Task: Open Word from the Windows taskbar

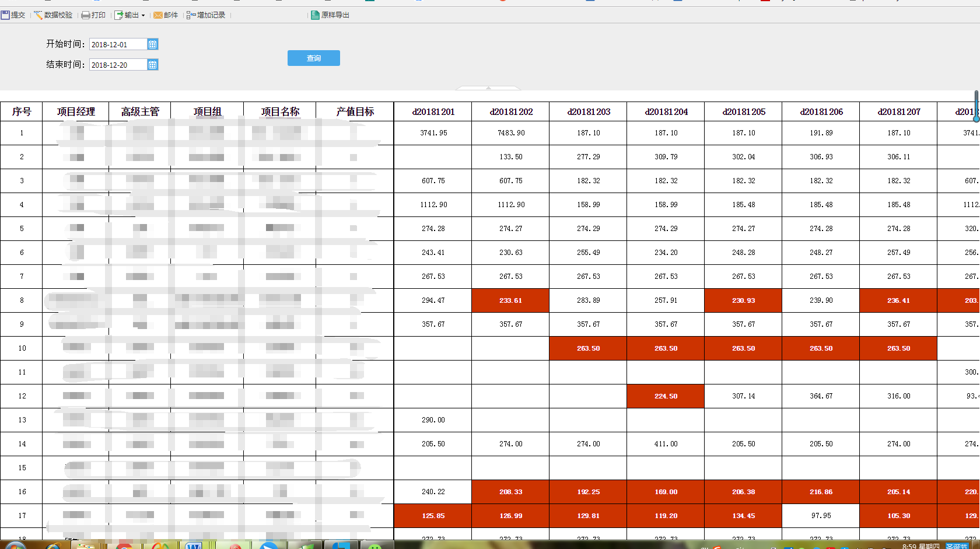Action: (x=193, y=546)
